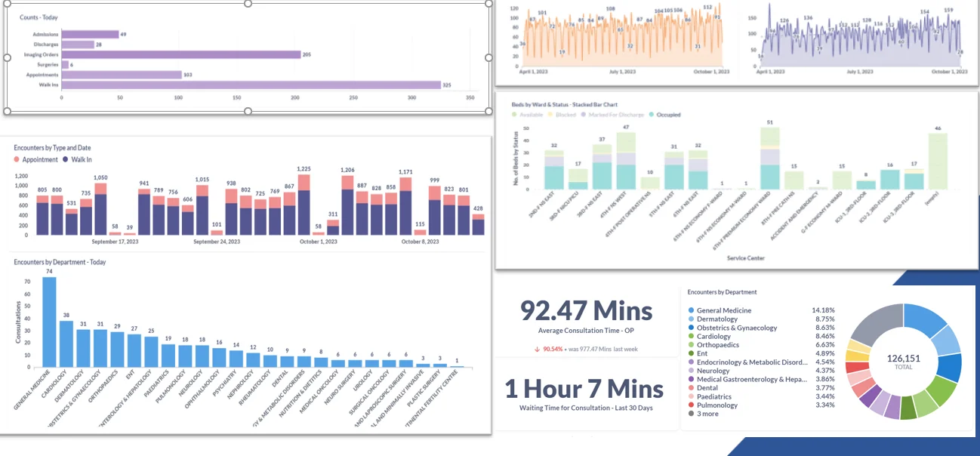Viewport: 980px width, 456px height.
Task: Click the beds bar labeled 46
Action: pos(937,162)
